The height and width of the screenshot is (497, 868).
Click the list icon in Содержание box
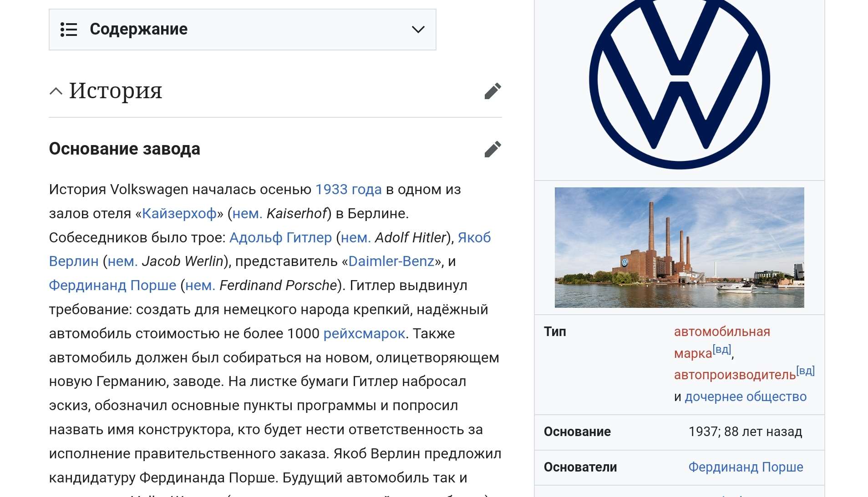pyautogui.click(x=69, y=30)
